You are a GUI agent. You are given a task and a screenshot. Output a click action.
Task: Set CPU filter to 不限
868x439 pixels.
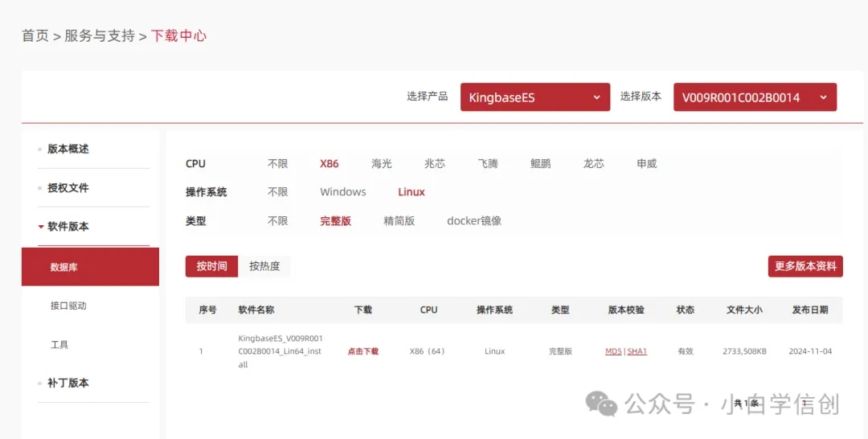point(277,164)
